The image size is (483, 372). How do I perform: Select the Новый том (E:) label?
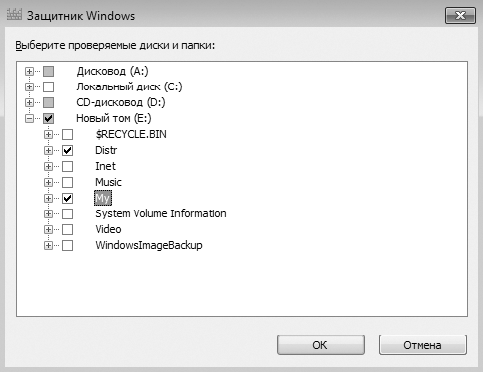point(114,118)
